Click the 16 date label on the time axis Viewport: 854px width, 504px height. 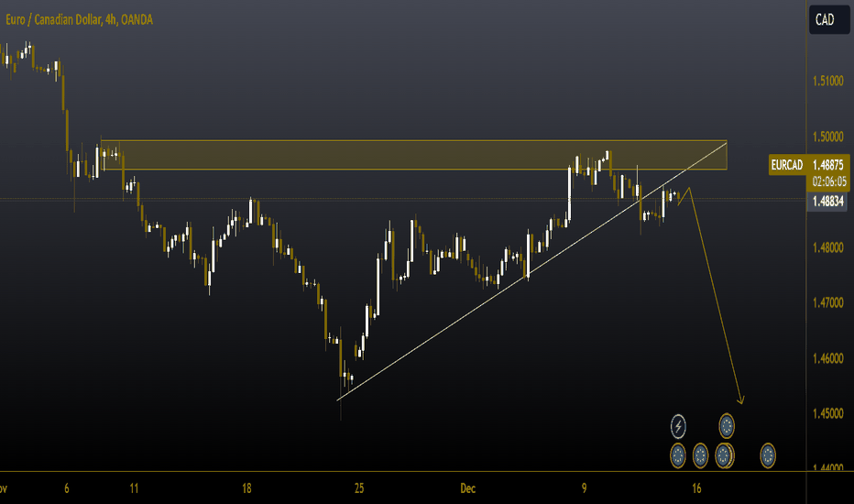point(696,488)
